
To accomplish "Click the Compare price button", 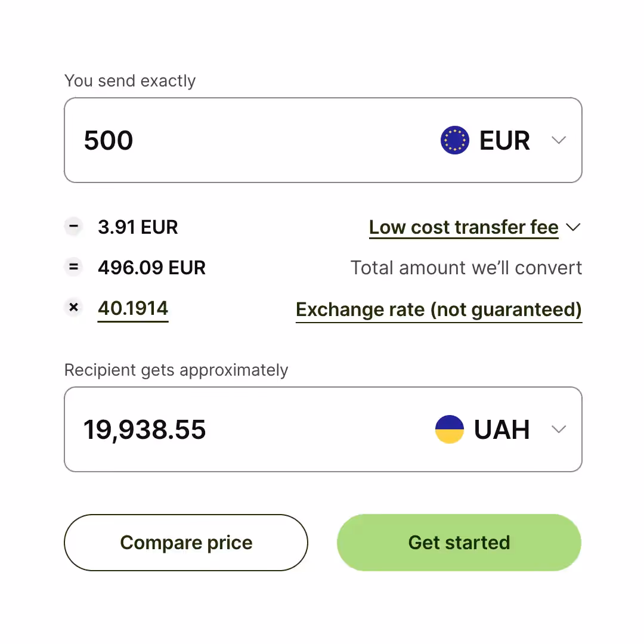I will [x=185, y=543].
